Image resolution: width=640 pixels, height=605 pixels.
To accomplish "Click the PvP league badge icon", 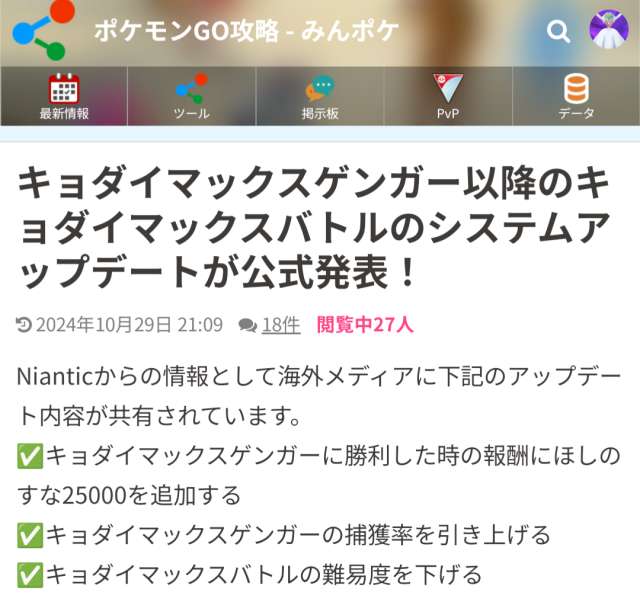I will tap(448, 88).
